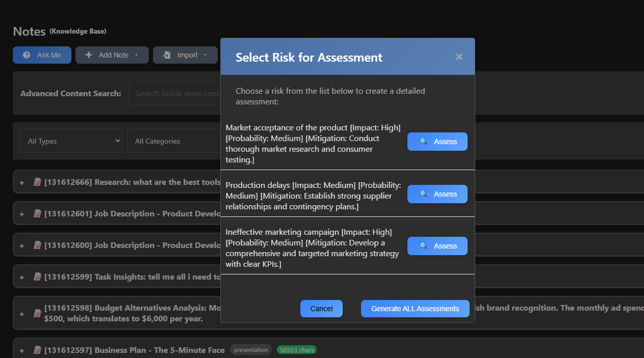Expand note 131612601 Job Description

pyautogui.click(x=21, y=214)
